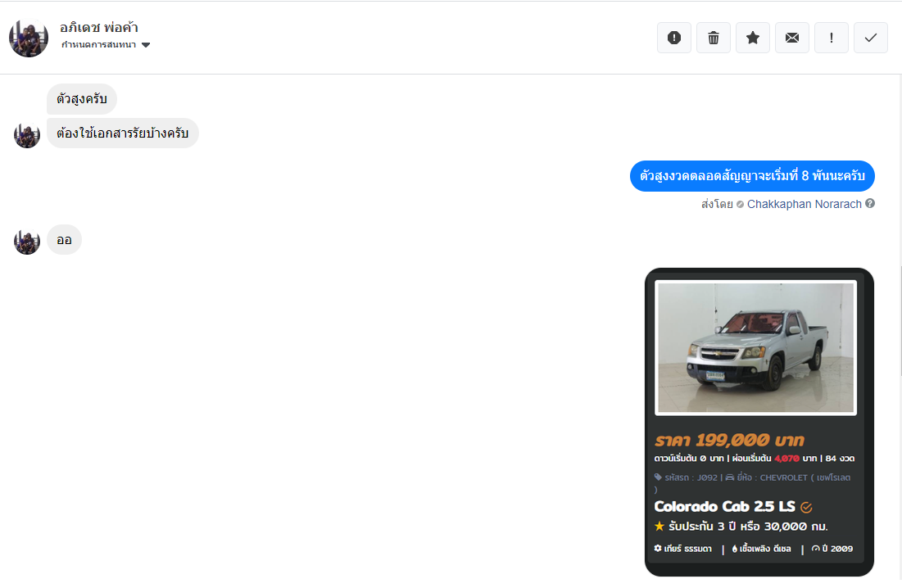Click the contact name อภิเดช พ่อค้า

tap(99, 27)
